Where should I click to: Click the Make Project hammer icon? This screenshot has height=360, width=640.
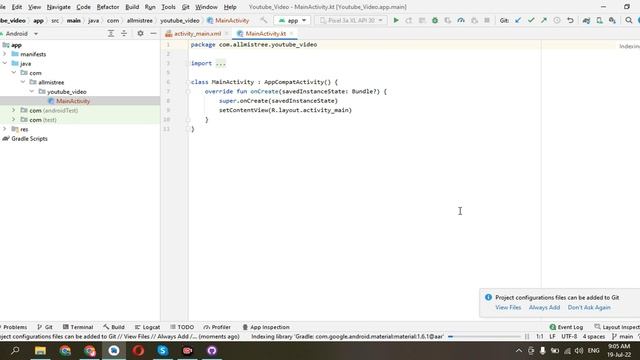[264, 20]
